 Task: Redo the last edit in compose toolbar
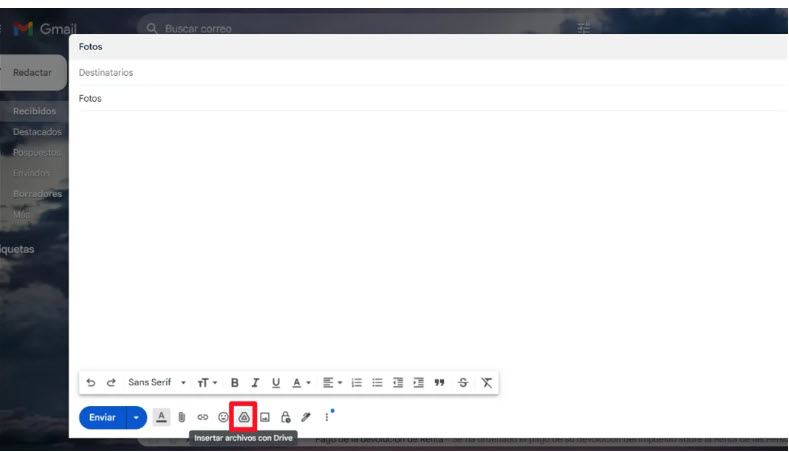111,383
